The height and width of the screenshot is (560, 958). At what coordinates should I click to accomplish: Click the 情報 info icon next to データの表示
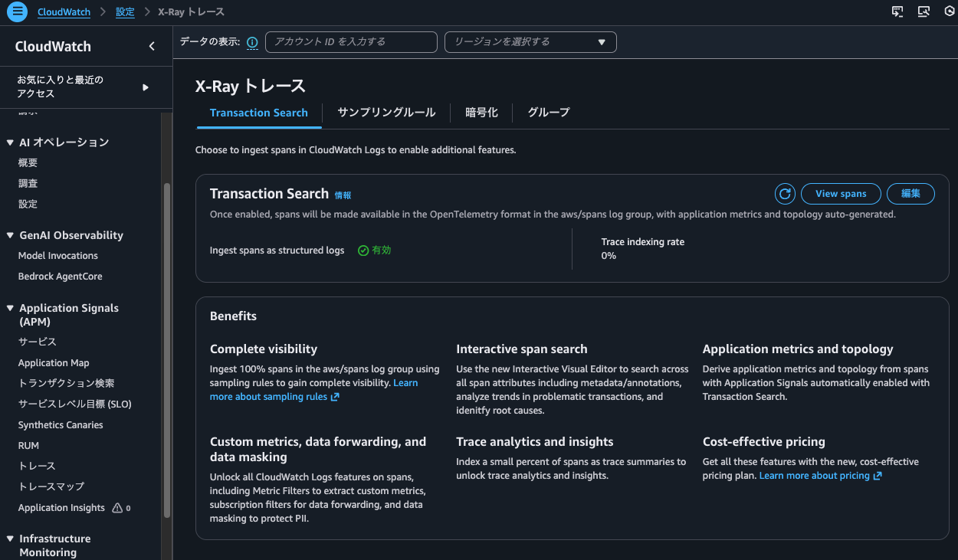(252, 42)
